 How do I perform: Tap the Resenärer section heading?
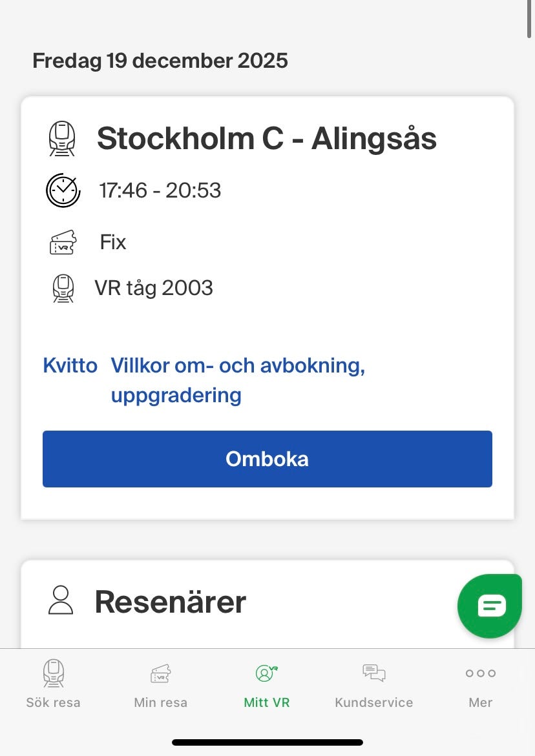click(x=171, y=602)
